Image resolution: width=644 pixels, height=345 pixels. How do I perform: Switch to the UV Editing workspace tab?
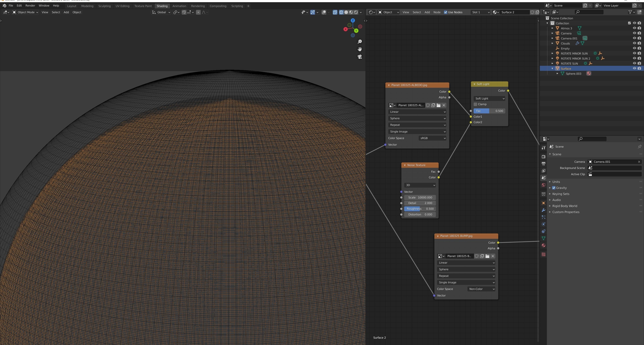pyautogui.click(x=122, y=6)
